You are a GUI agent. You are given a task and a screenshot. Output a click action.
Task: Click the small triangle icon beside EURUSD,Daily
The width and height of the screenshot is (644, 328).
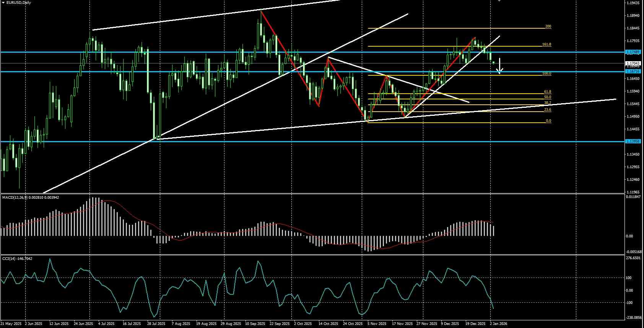tap(3, 3)
